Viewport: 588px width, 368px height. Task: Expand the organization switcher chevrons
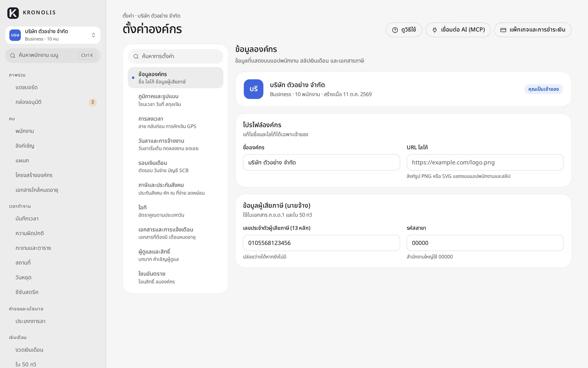94,35
